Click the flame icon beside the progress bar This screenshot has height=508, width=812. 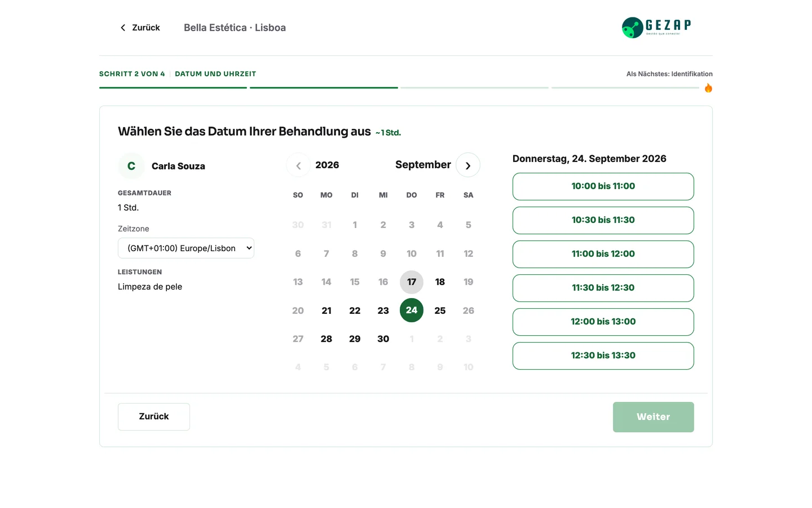[x=708, y=87]
